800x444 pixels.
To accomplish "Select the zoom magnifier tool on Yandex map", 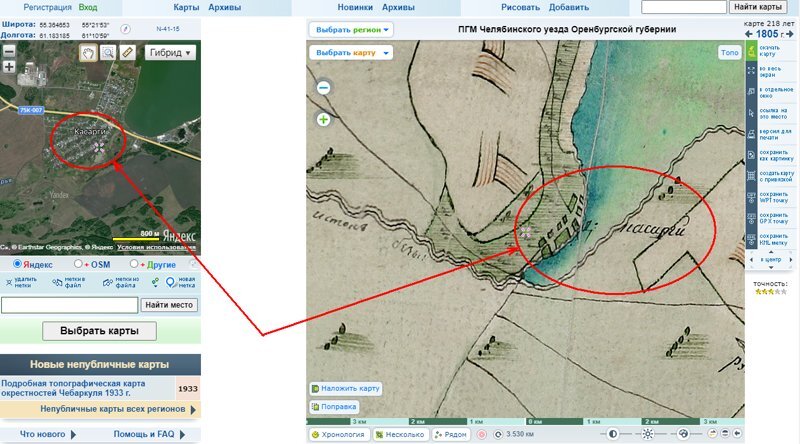I will click(x=108, y=53).
